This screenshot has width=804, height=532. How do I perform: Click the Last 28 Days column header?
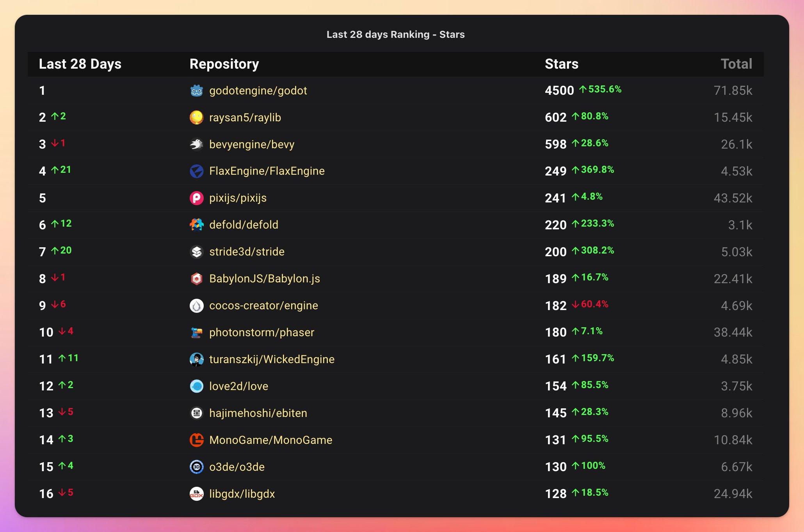coord(80,64)
